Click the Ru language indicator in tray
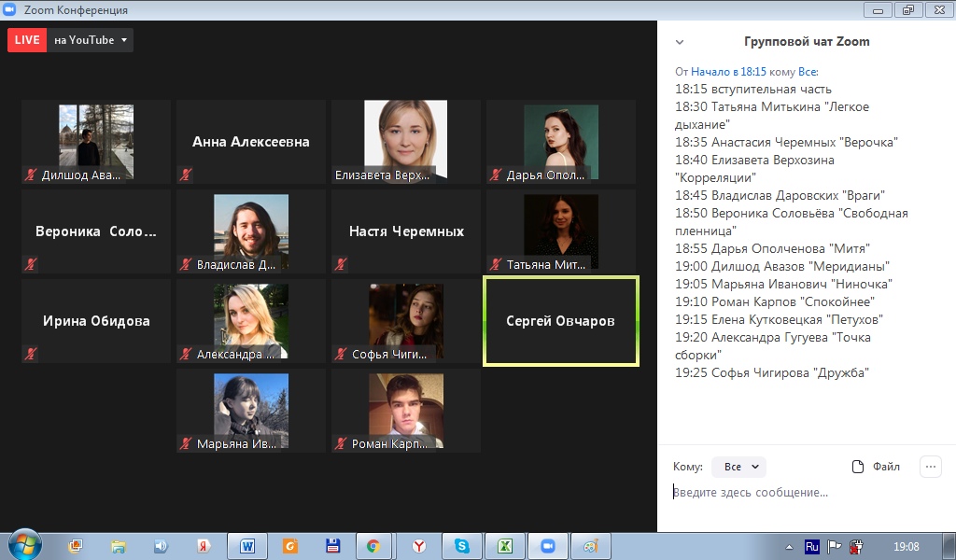 812,547
